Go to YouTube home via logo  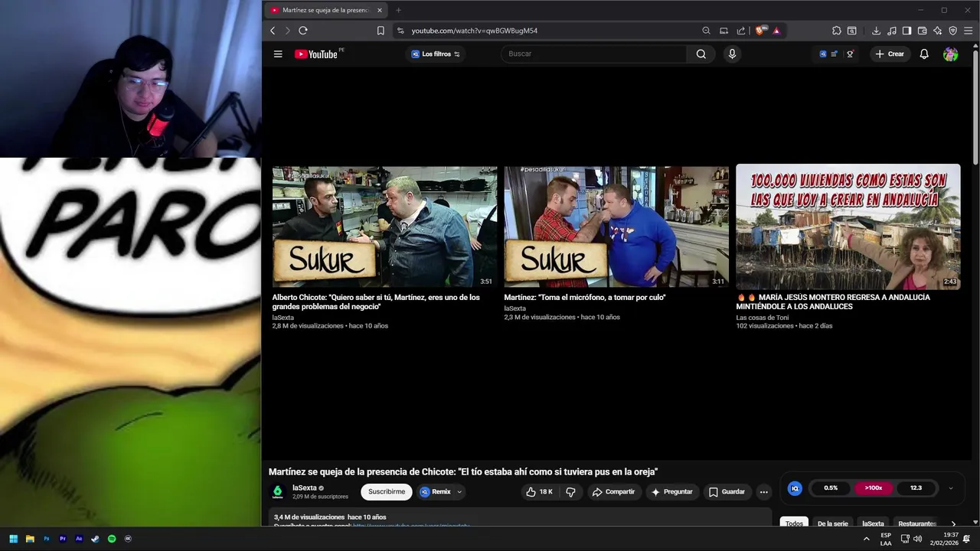coord(316,54)
